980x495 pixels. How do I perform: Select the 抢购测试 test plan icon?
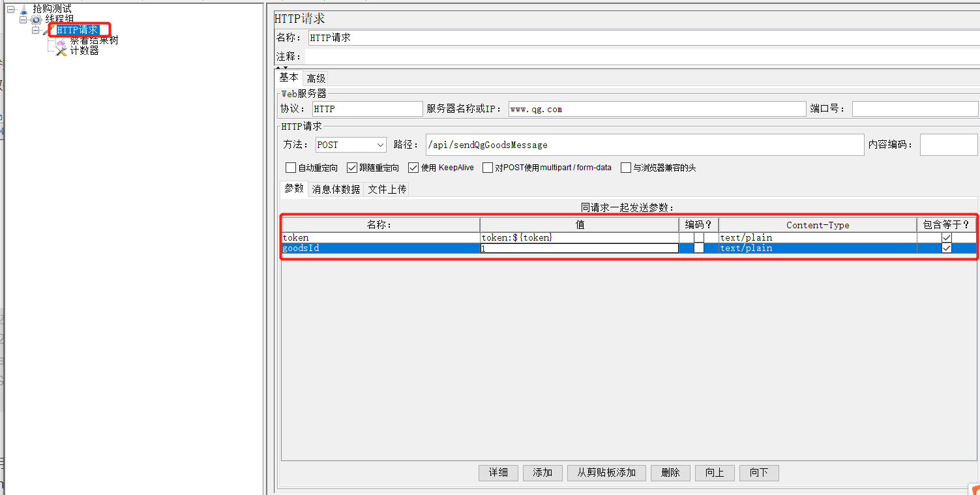point(22,10)
